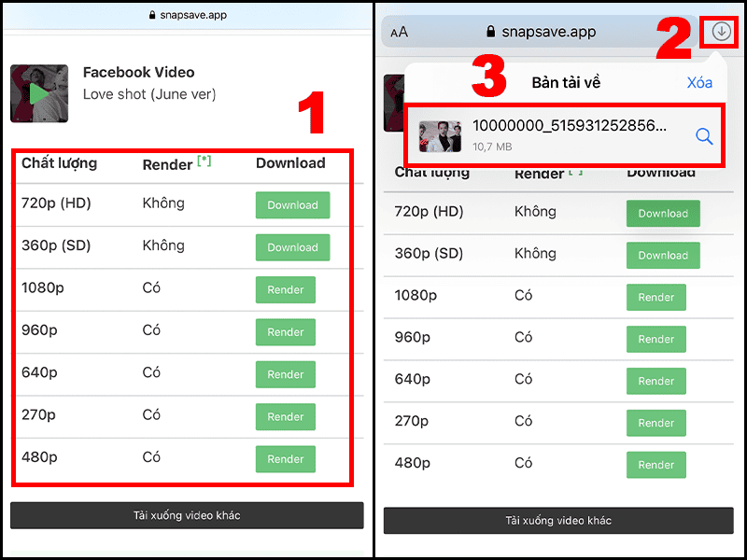Render 640p video in left panel

pos(286,374)
